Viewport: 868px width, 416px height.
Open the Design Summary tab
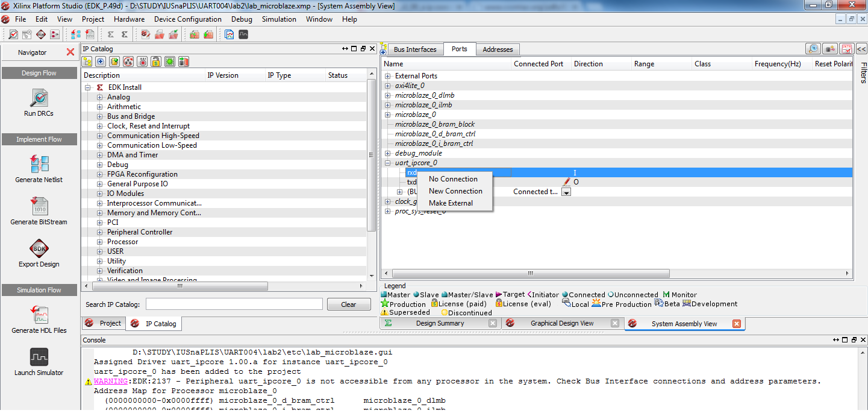click(x=440, y=324)
